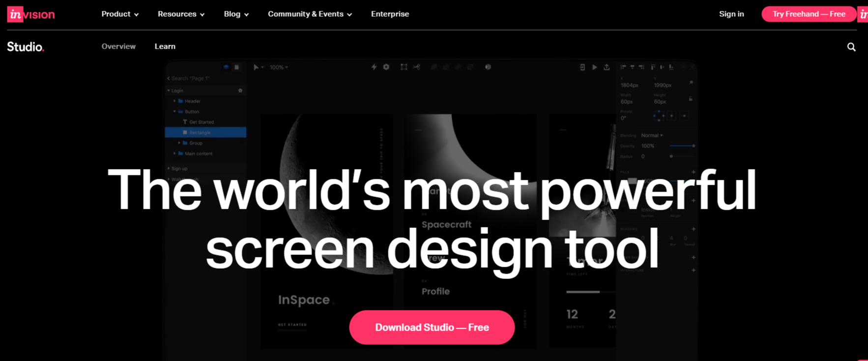Open the Learn tab
868x361 pixels.
165,47
